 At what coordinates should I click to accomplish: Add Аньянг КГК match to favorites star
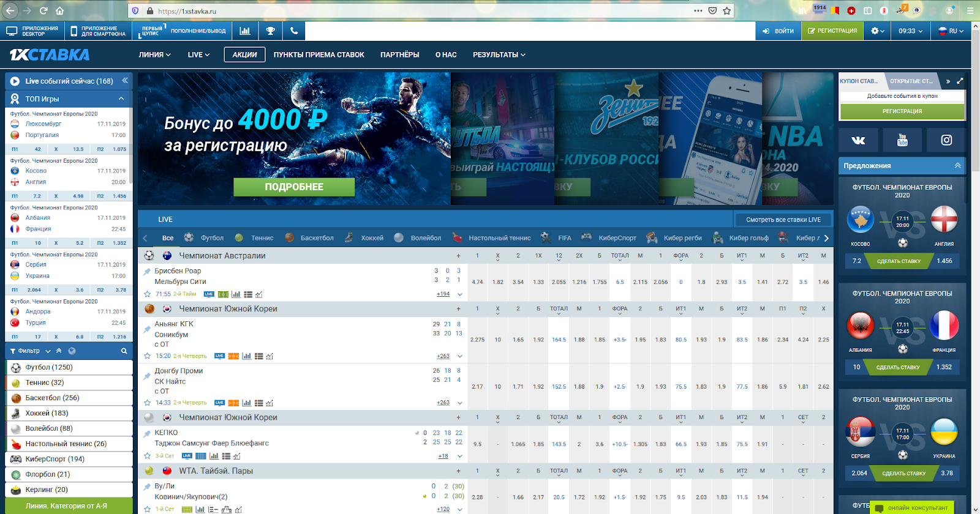pyautogui.click(x=147, y=356)
